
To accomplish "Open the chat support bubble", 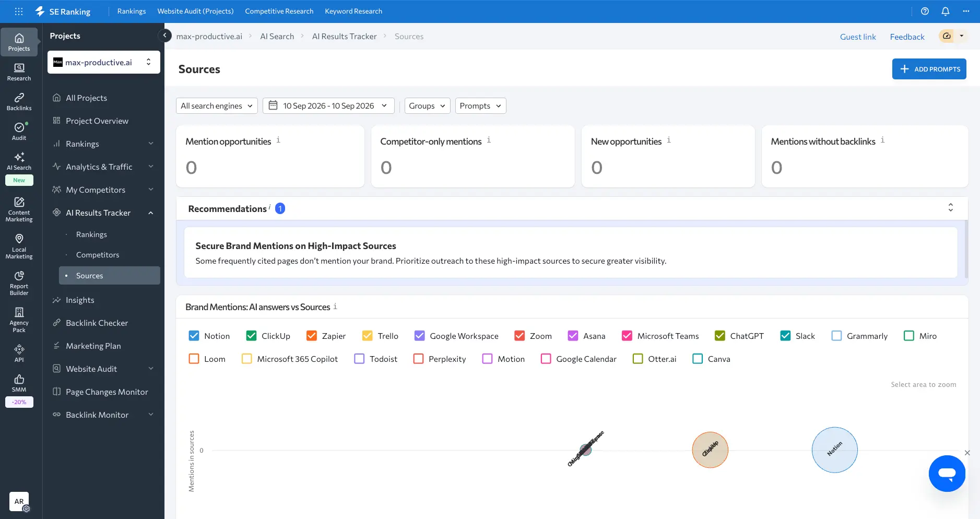I will click(947, 474).
